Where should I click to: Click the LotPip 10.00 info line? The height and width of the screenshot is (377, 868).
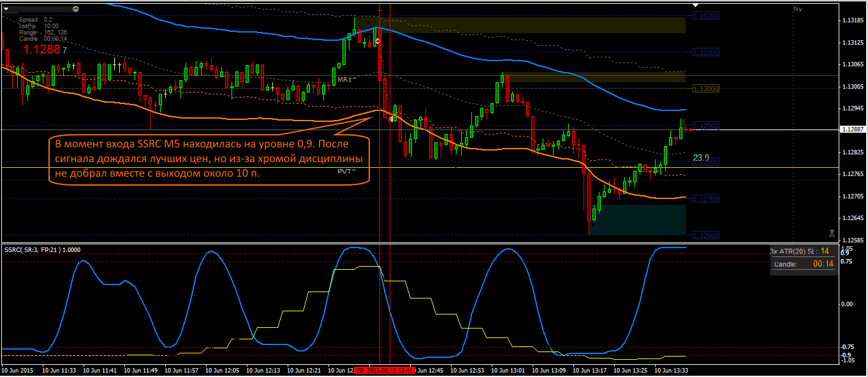(x=38, y=26)
